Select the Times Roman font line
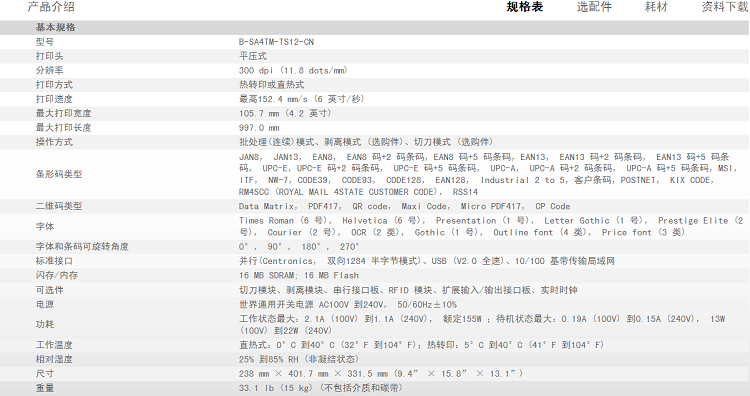The height and width of the screenshot is (396, 750). point(491,220)
